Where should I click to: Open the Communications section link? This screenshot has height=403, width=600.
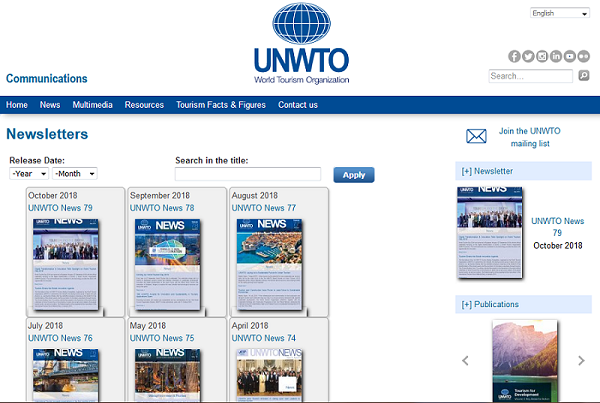(x=47, y=78)
